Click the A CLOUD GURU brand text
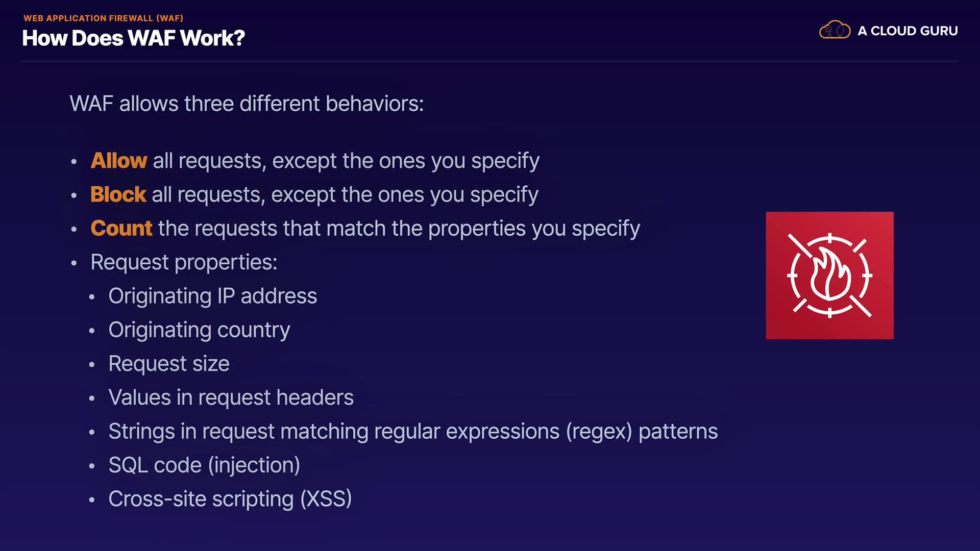980x551 pixels. point(908,31)
